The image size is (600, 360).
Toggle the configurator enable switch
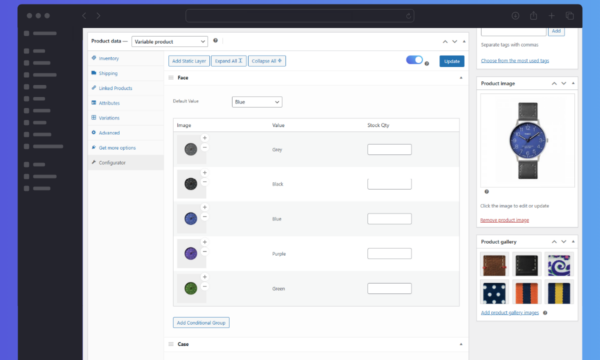pos(414,60)
